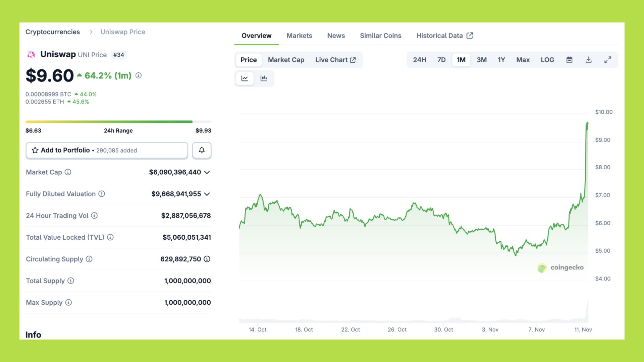Select the 7D time range
This screenshot has height=362, width=644.
pos(441,60)
